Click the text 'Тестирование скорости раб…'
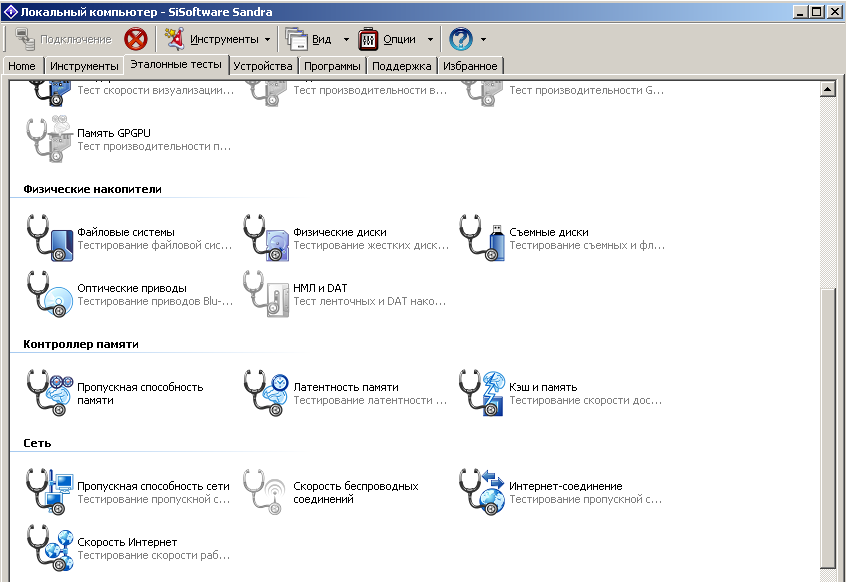Image resolution: width=846 pixels, height=582 pixels. (154, 555)
